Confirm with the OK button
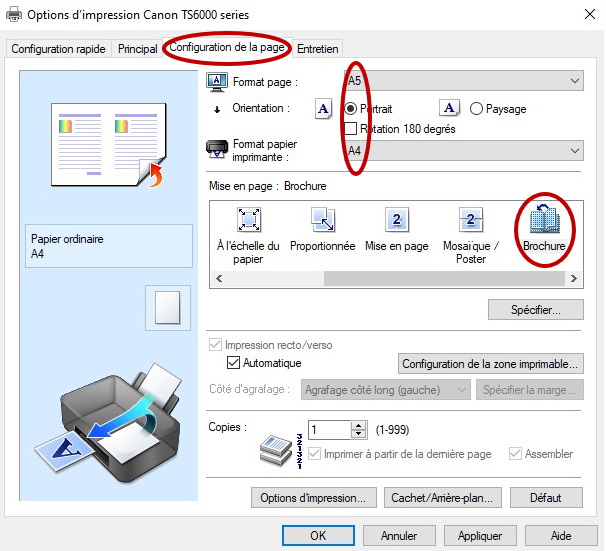Screen dimensions: 606x551 coord(318,536)
